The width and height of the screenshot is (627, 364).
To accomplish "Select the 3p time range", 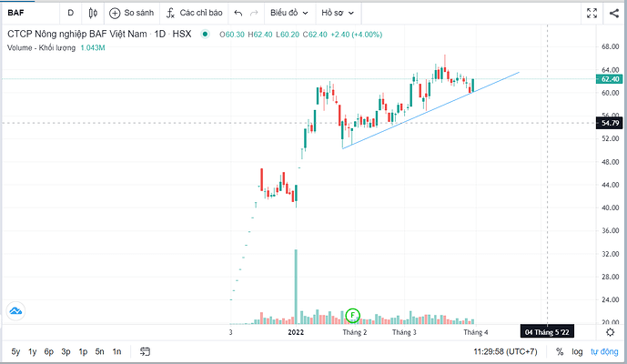I will [66, 351].
